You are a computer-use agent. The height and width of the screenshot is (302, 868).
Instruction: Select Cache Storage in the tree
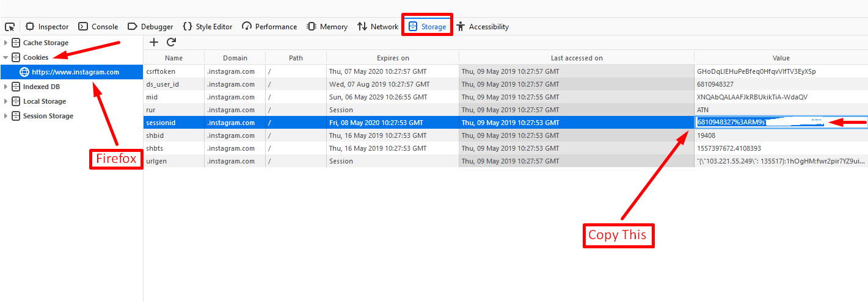pos(46,43)
